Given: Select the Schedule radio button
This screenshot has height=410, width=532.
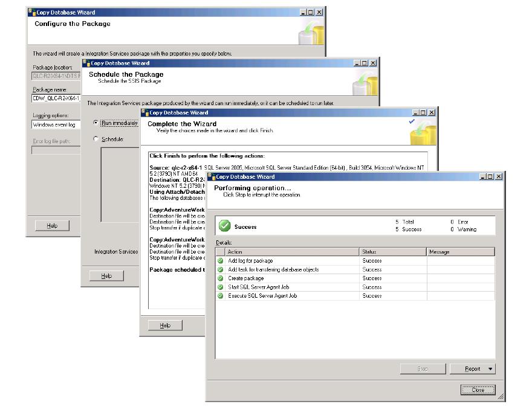Looking at the screenshot, I should [x=96, y=139].
